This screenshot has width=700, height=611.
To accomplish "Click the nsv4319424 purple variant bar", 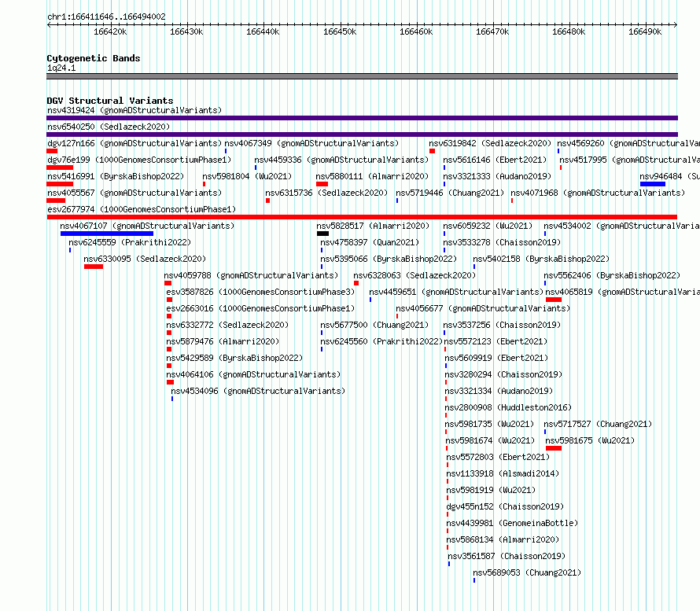I will click(362, 118).
